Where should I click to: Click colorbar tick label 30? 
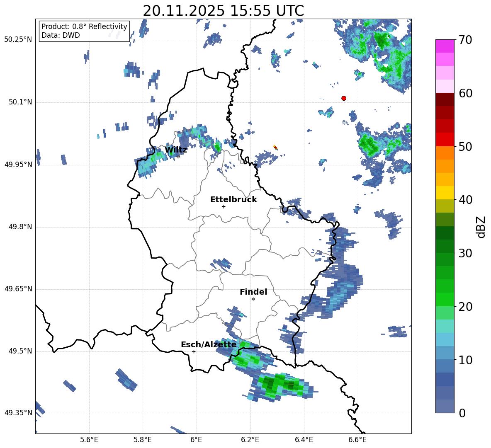coord(465,253)
